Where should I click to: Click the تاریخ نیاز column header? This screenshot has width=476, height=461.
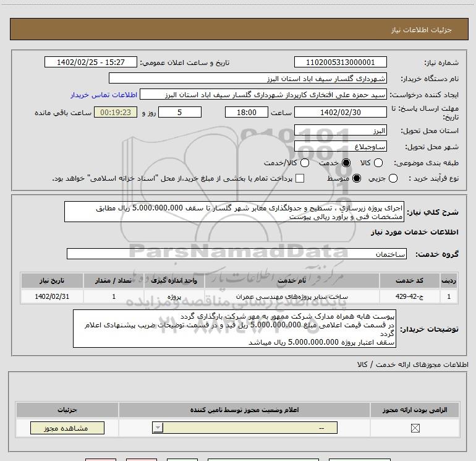point(52,280)
